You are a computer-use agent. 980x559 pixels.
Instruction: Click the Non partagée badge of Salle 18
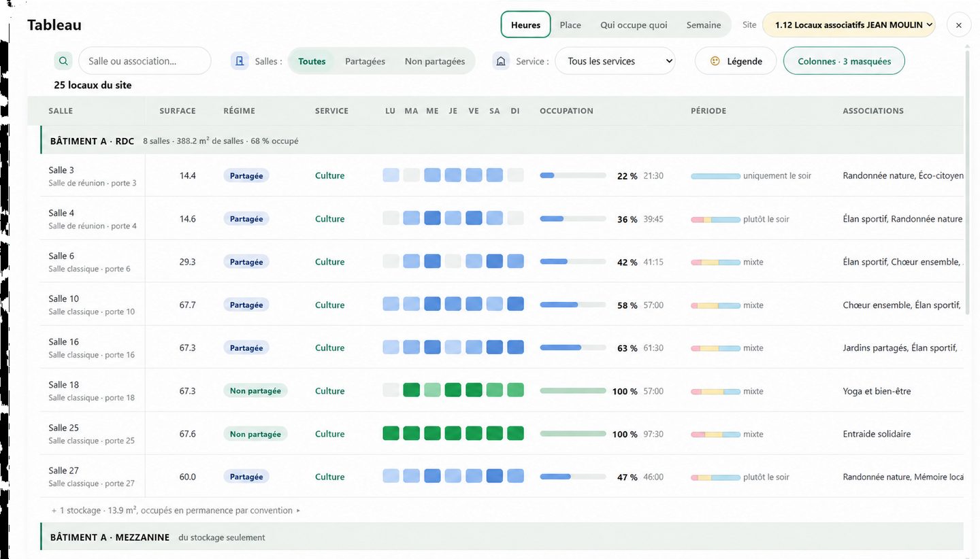pos(255,391)
